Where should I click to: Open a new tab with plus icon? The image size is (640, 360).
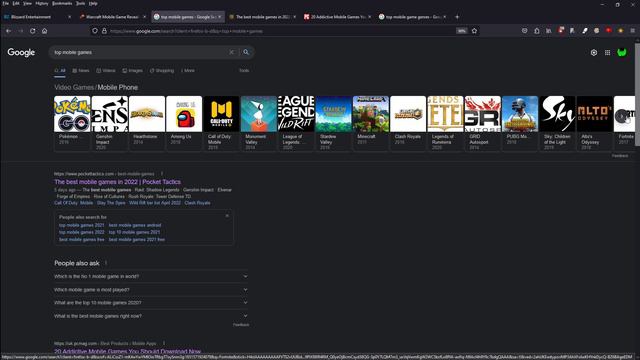point(457,17)
